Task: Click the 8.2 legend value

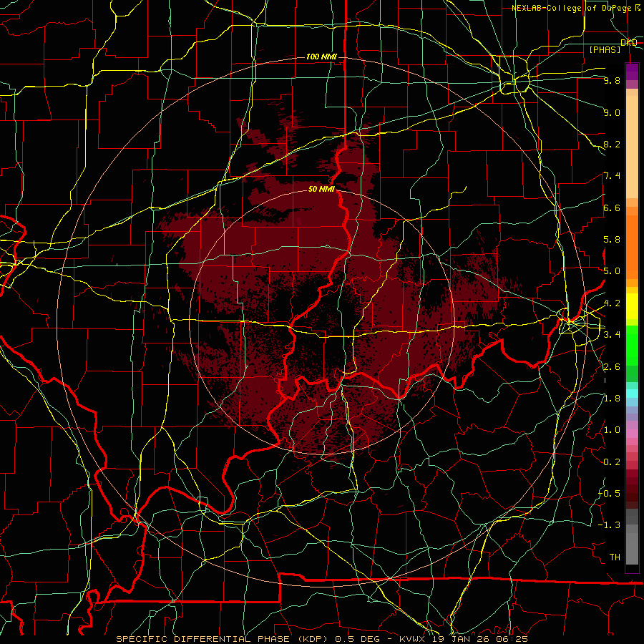Action: point(612,144)
